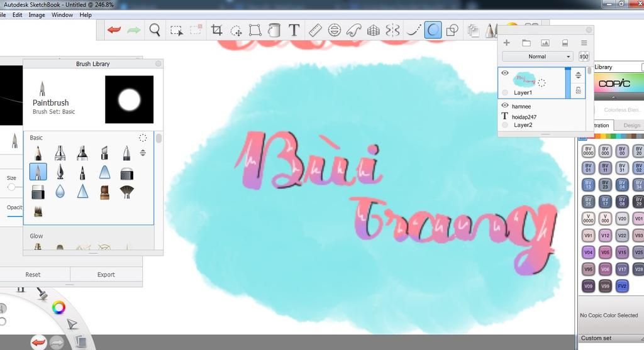
Task: Pick the Chisel Tip Pen brush
Action: coord(104,153)
